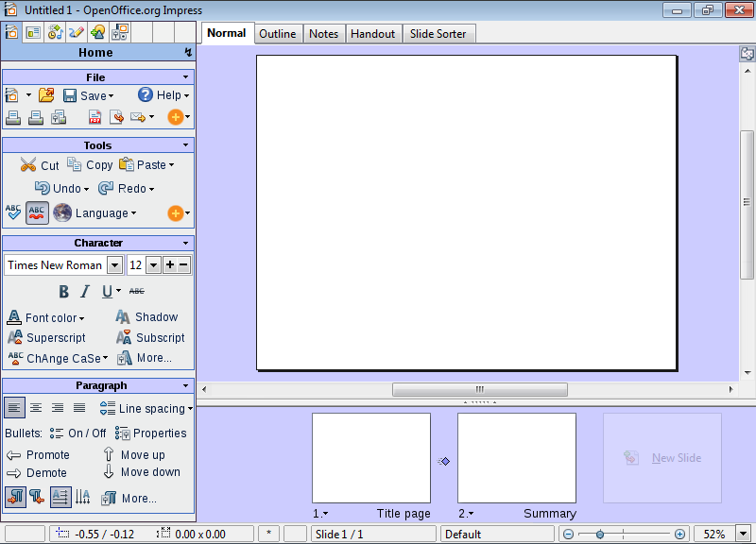
Task: Click the Copy icon in Tools
Action: [x=75, y=164]
